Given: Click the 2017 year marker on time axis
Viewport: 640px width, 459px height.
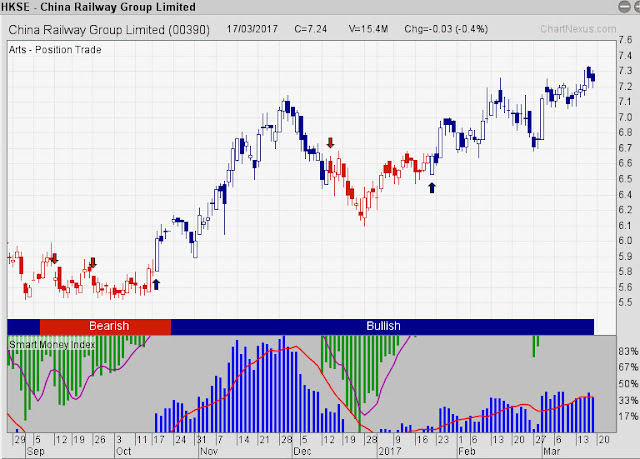Looking at the screenshot, I should [x=390, y=451].
